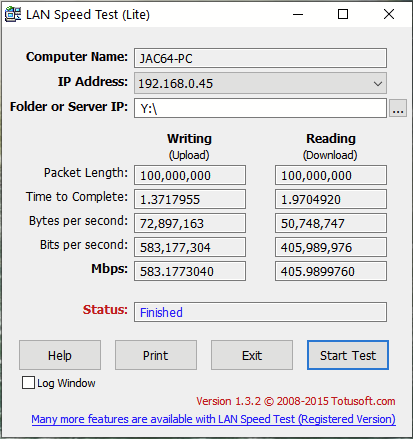Click the LAN Speed Test app icon
413x439 pixels.
(x=13, y=14)
